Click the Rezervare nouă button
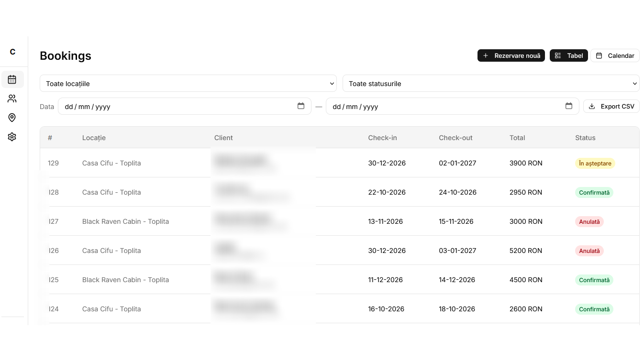 (x=511, y=55)
